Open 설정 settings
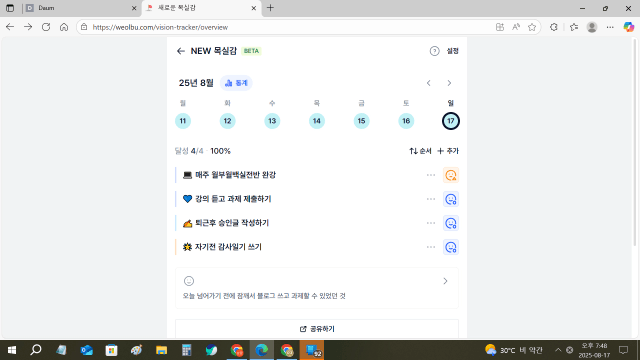 [453, 51]
